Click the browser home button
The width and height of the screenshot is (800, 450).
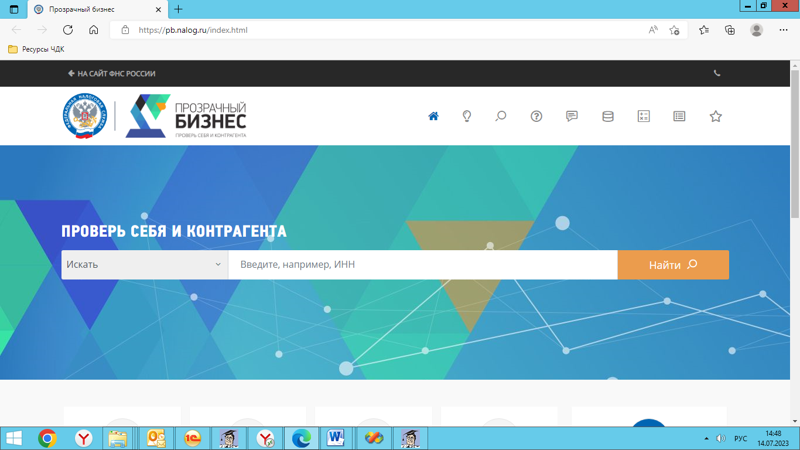pos(93,30)
